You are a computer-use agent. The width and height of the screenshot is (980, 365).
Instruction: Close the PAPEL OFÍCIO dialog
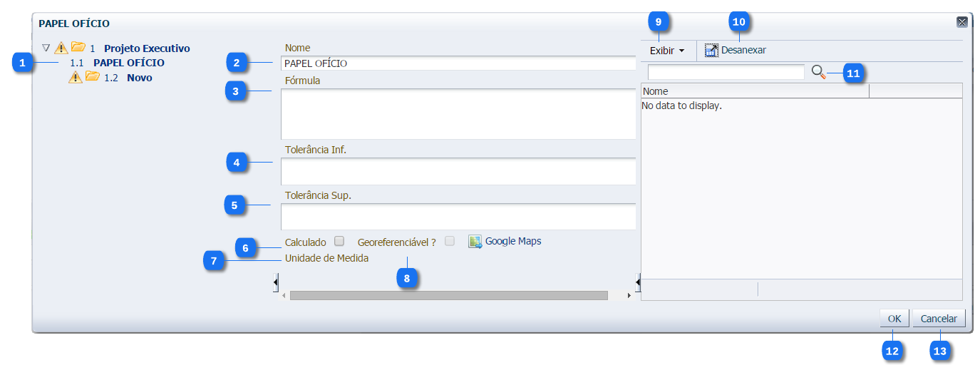pyautogui.click(x=961, y=22)
